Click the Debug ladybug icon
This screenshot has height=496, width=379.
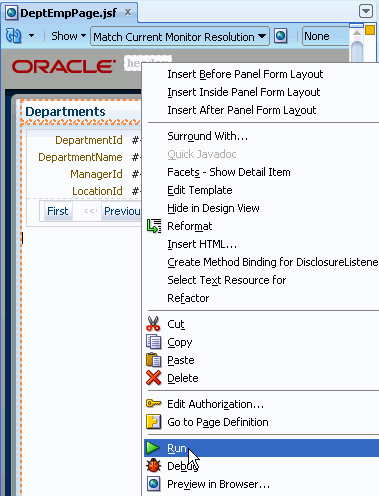click(153, 465)
